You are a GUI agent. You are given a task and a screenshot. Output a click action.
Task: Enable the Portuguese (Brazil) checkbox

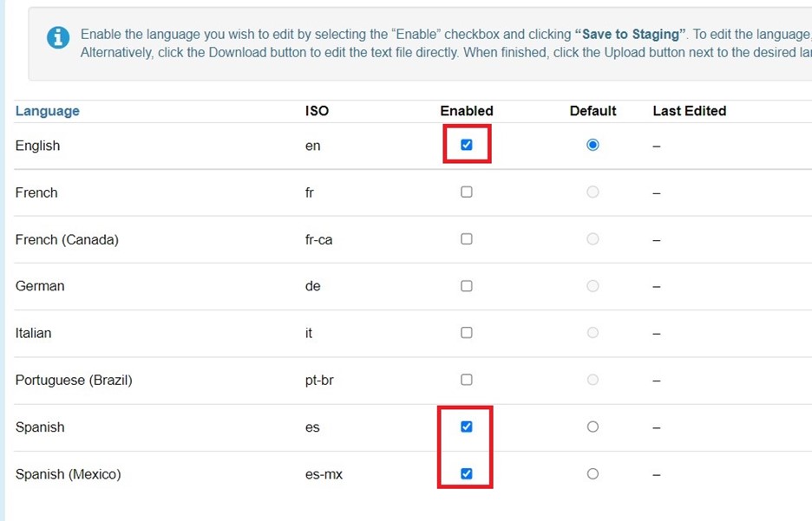(467, 379)
